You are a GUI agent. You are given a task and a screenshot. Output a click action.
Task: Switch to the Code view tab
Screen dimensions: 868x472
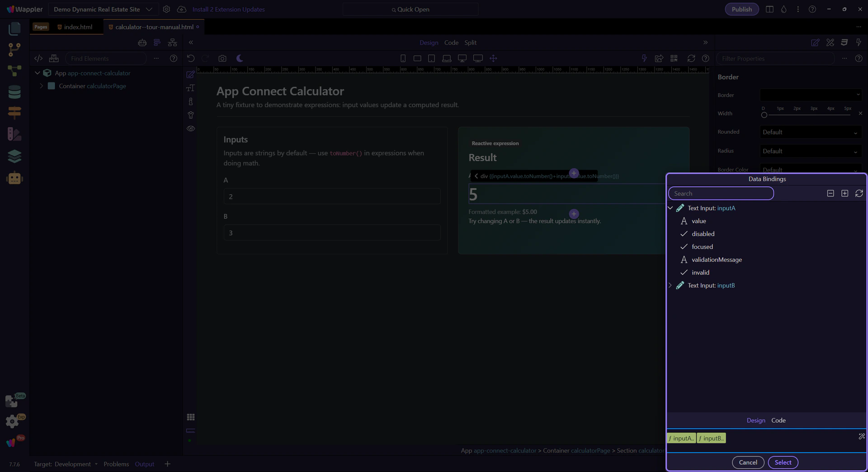[x=451, y=42]
